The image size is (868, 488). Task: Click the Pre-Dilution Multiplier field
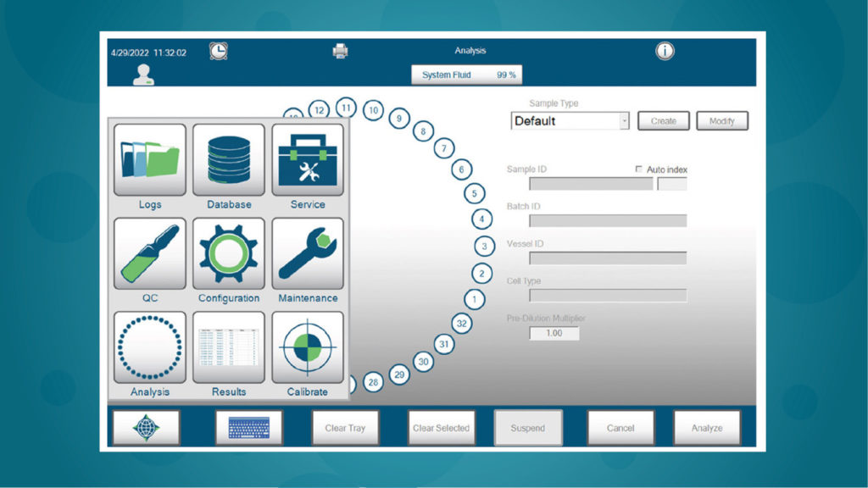(554, 333)
